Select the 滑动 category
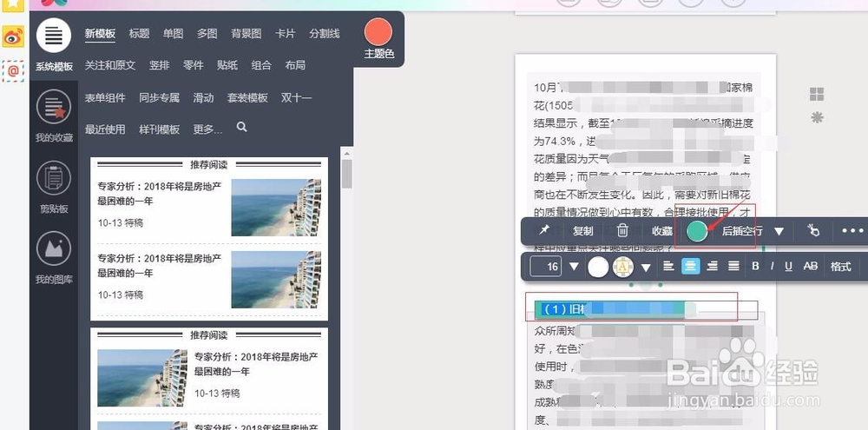 click(x=203, y=98)
